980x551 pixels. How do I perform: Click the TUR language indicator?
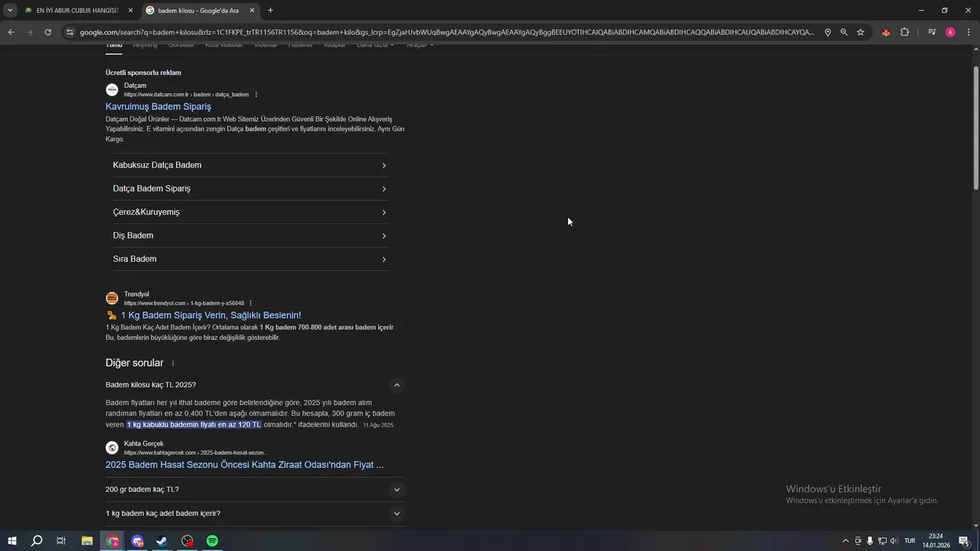910,541
